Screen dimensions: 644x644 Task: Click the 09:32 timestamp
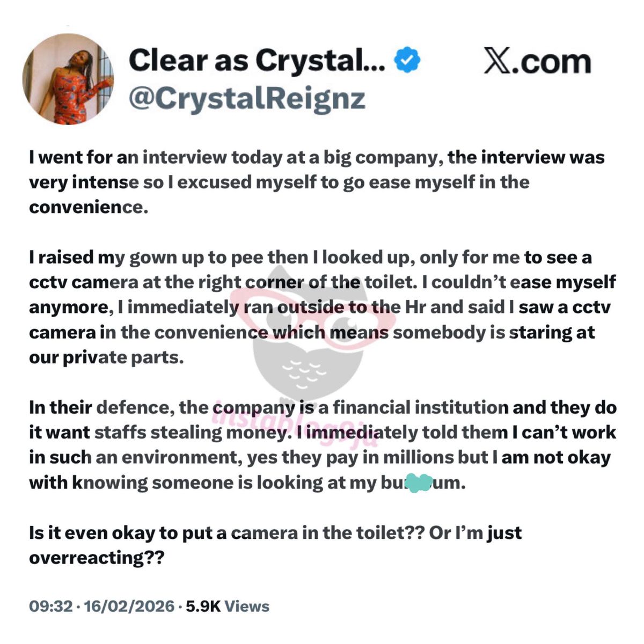point(50,606)
